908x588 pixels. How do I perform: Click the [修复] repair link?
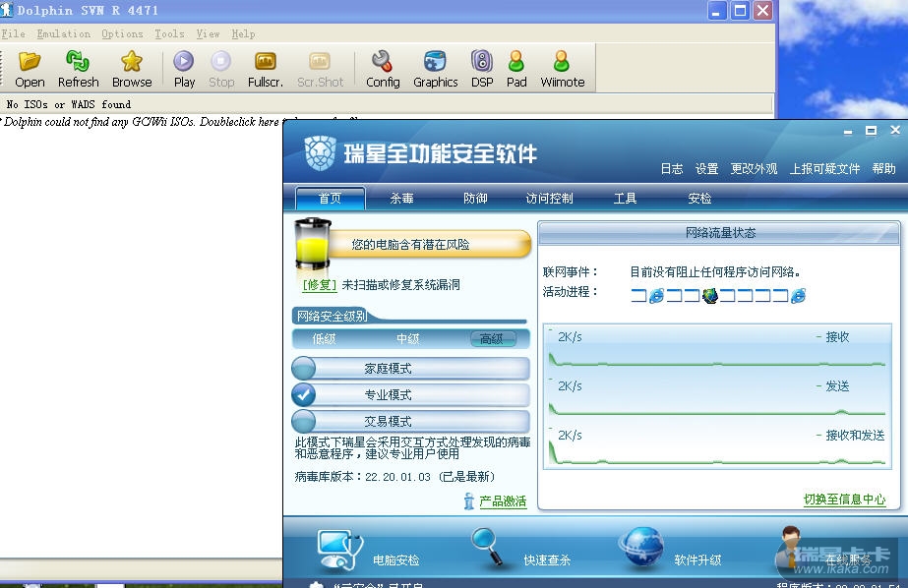click(319, 285)
